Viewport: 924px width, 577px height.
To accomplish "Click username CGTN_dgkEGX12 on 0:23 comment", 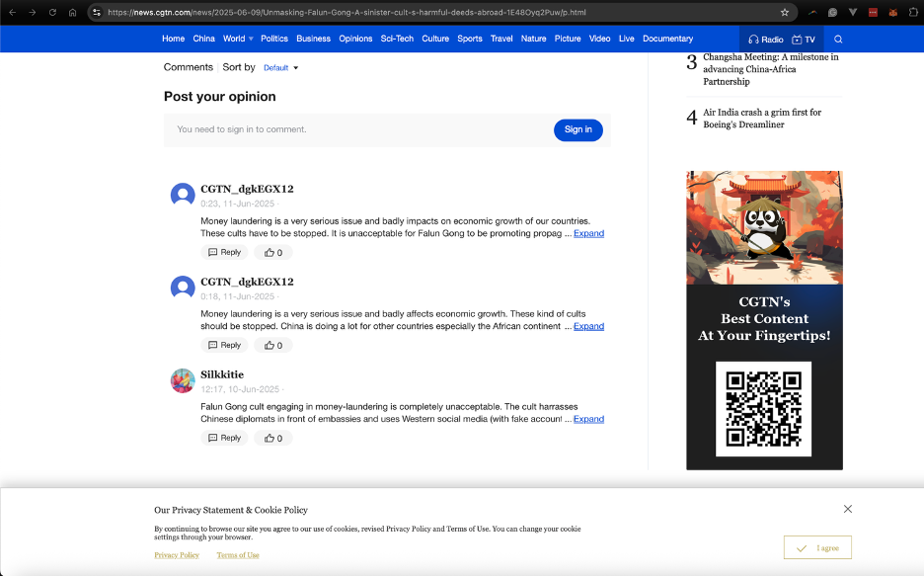I will point(247,189).
